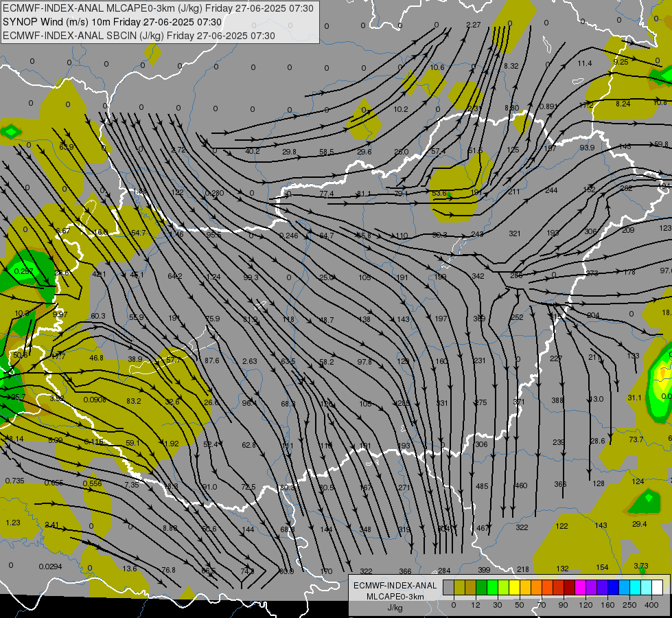Viewport: 672px width, 618px height.
Task: Click the map value 244
Action: 551,190
